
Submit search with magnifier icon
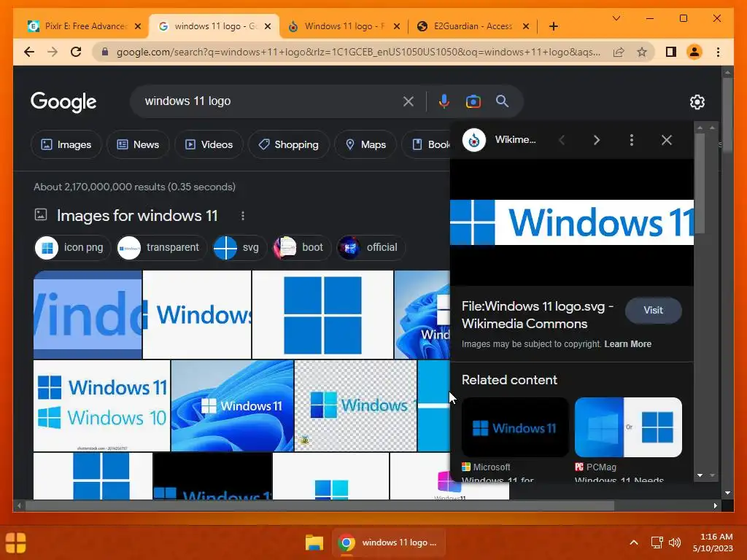(502, 101)
